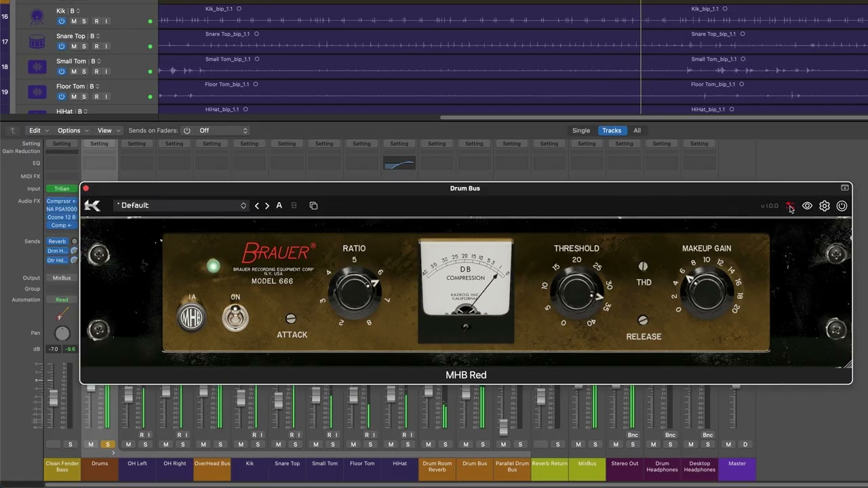The height and width of the screenshot is (488, 868).
Task: Click the MHB badge button on compressor
Action: pyautogui.click(x=191, y=317)
